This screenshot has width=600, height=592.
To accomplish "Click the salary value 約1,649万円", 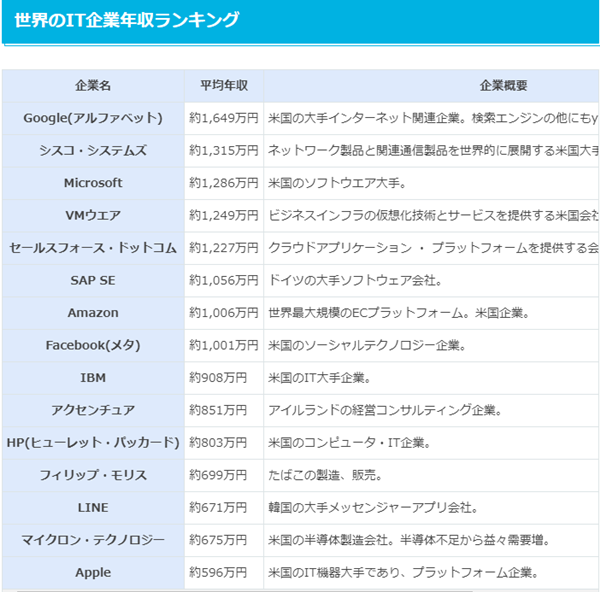I will click(x=224, y=118).
